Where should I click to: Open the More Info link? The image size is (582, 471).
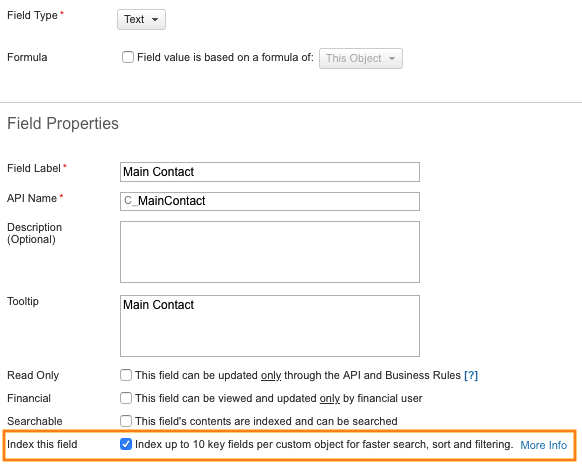tap(543, 445)
